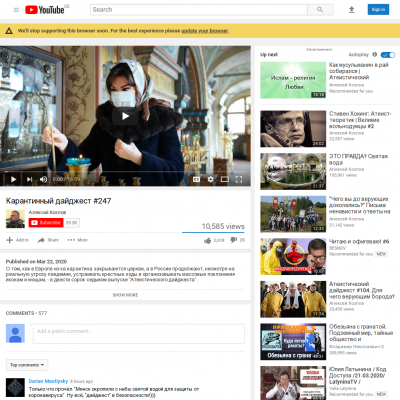The height and width of the screenshot is (400, 400).
Task: Expand the description with SHOW MORE
Action: click(x=125, y=295)
